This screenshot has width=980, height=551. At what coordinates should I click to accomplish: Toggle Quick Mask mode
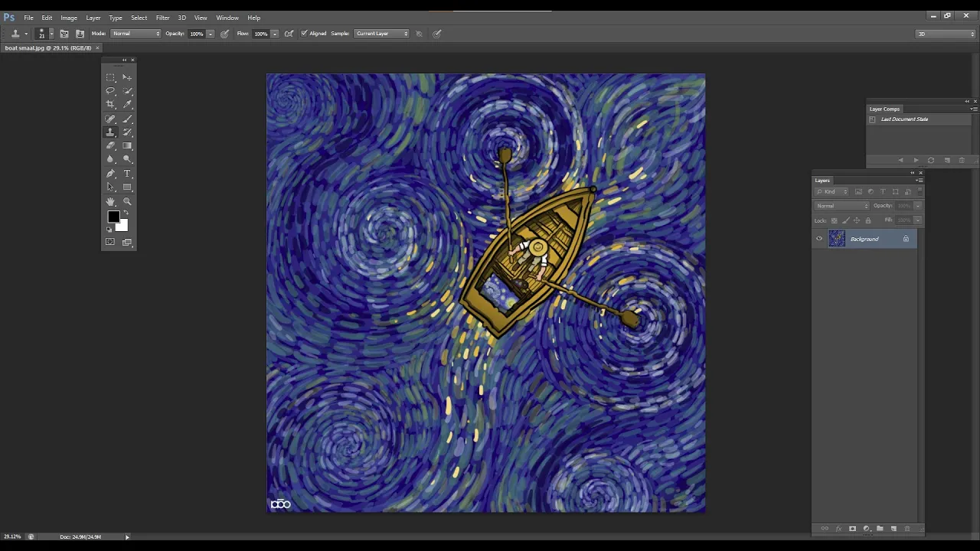tap(110, 243)
